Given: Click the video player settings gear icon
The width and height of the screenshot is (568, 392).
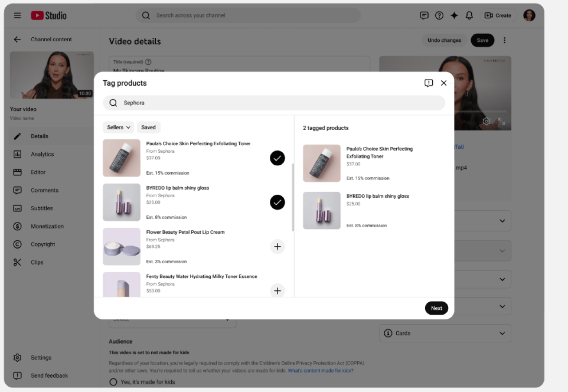Looking at the screenshot, I should (x=486, y=121).
